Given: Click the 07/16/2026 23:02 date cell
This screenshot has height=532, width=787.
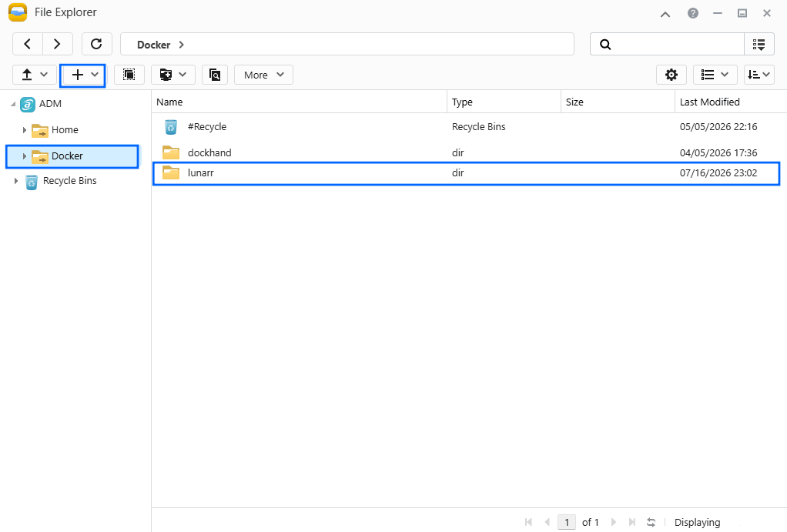Looking at the screenshot, I should click(x=718, y=172).
